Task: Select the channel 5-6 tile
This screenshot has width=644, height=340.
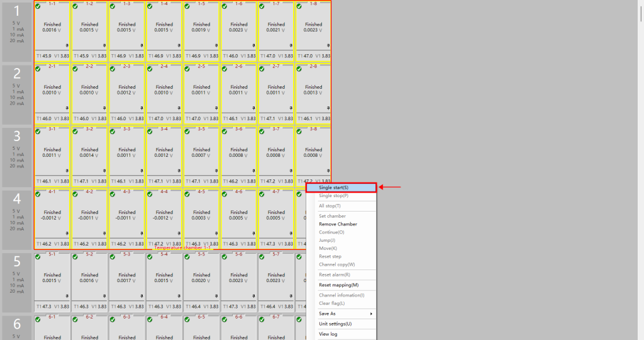Action: (x=238, y=280)
